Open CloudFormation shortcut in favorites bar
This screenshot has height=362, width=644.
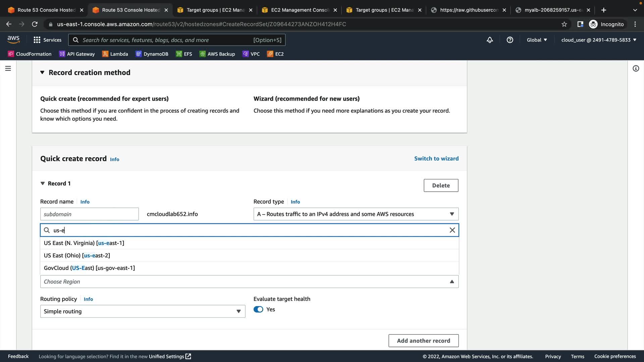tap(30, 54)
